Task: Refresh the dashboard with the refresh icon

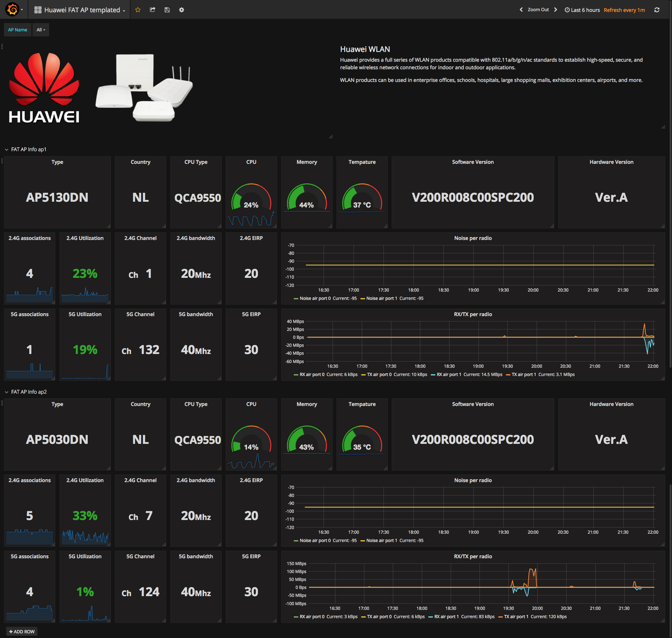Action: point(657,10)
